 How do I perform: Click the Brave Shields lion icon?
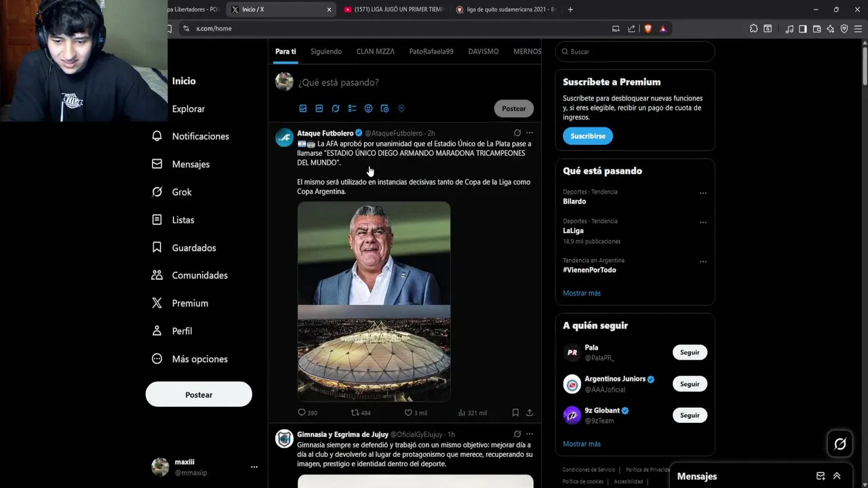(648, 28)
